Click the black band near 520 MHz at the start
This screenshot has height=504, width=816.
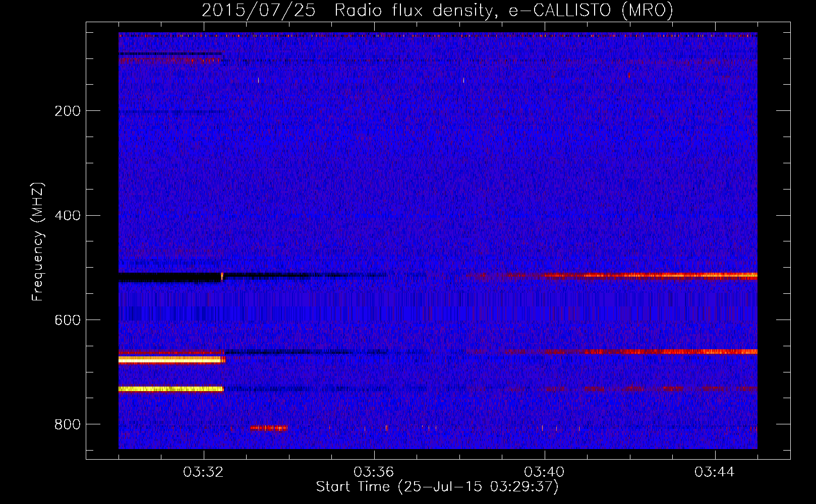pyautogui.click(x=170, y=277)
